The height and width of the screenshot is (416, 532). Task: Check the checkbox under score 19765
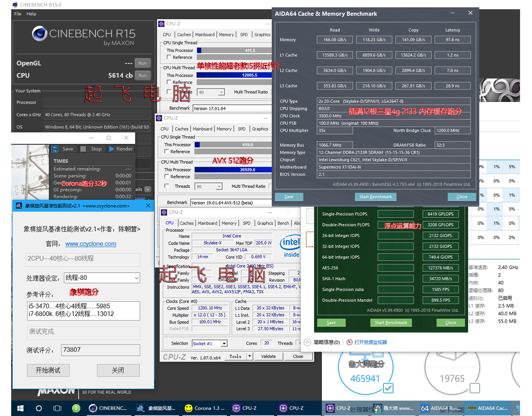[x=475, y=388]
